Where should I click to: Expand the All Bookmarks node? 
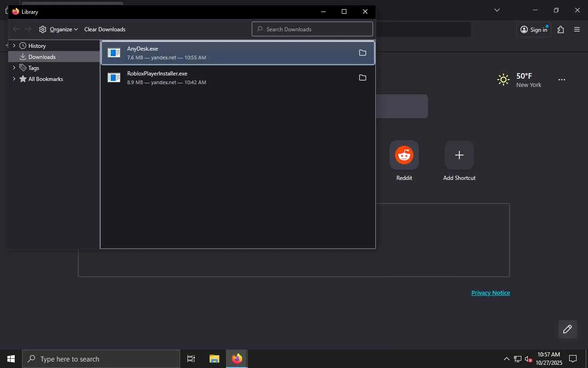pyautogui.click(x=14, y=79)
